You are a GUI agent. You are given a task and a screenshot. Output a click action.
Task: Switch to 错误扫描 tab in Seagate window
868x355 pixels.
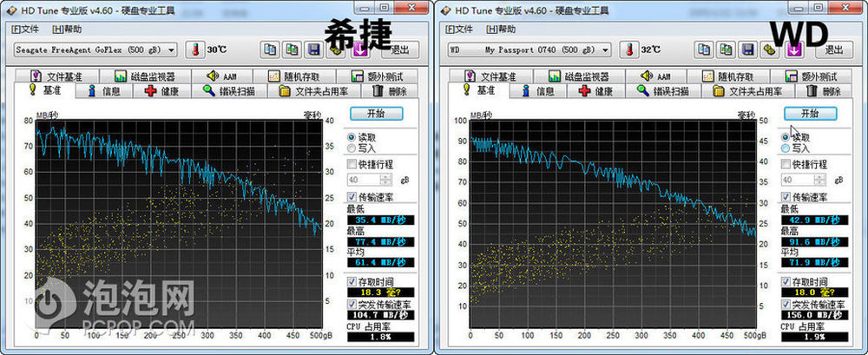228,91
